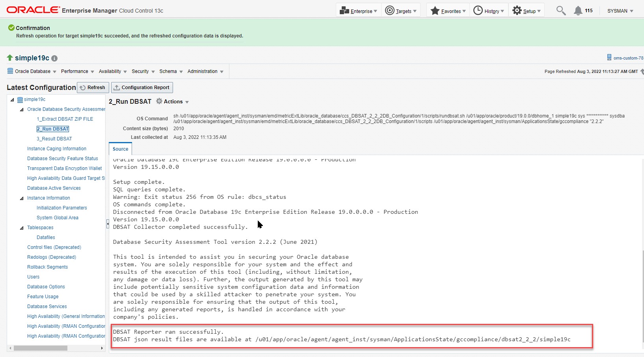The image size is (644, 357).
Task: Click the 115 notifications count
Action: pyautogui.click(x=589, y=11)
